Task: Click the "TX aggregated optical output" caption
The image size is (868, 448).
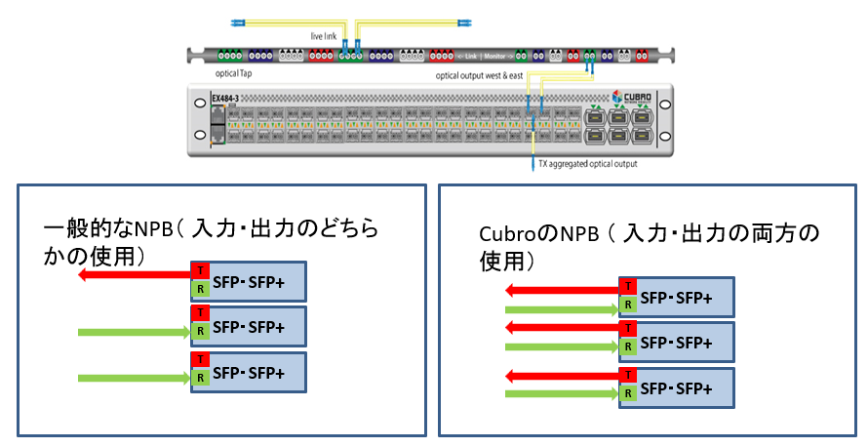Action: tap(588, 164)
